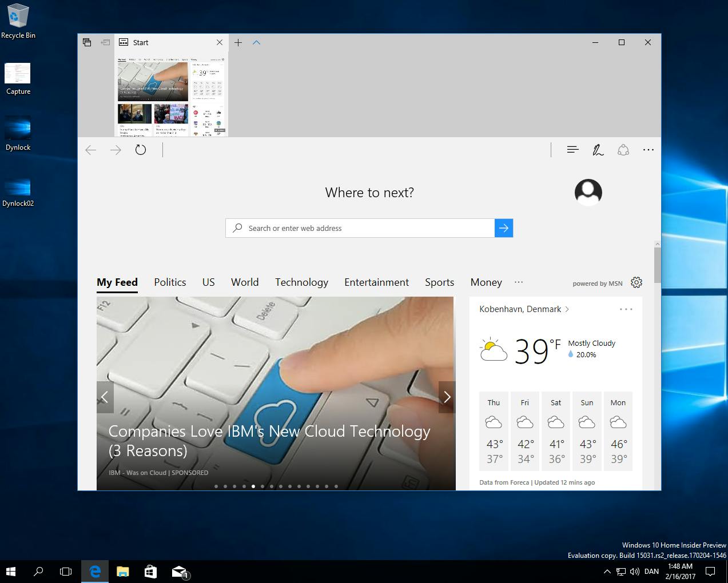This screenshot has width=728, height=583.
Task: Open tabs you've set aside
Action: pyautogui.click(x=87, y=42)
